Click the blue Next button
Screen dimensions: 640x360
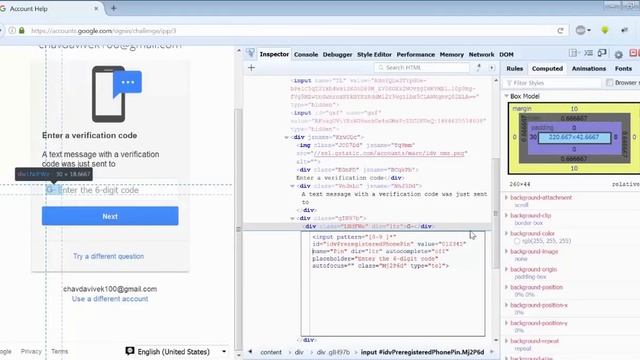pos(110,216)
